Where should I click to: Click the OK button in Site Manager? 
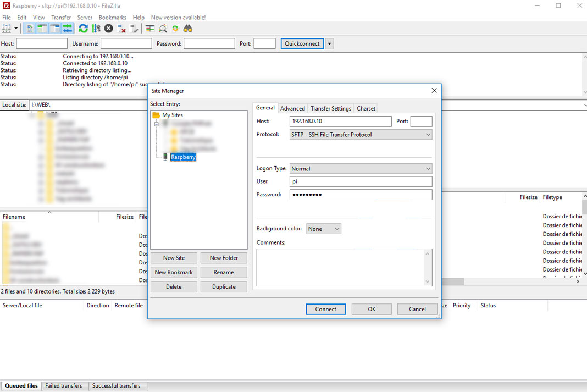coord(372,309)
